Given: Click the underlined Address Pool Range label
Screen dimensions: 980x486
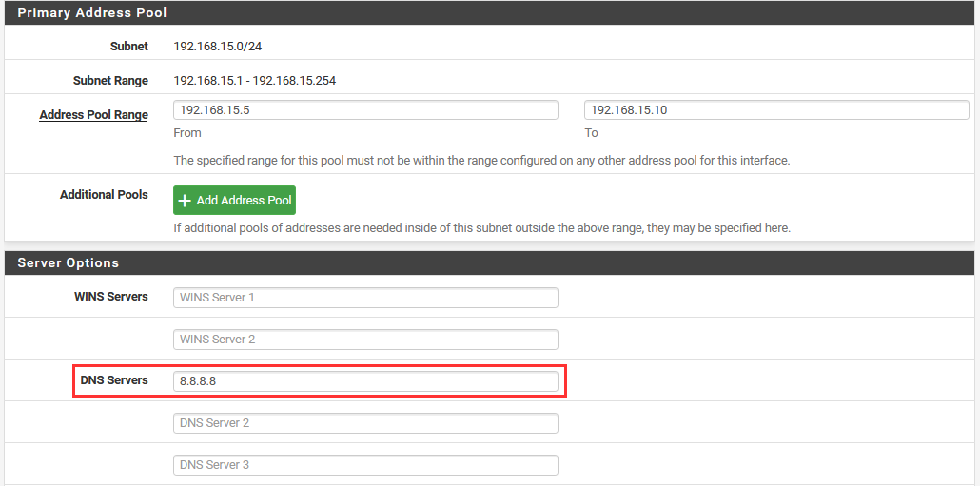Looking at the screenshot, I should point(93,115).
